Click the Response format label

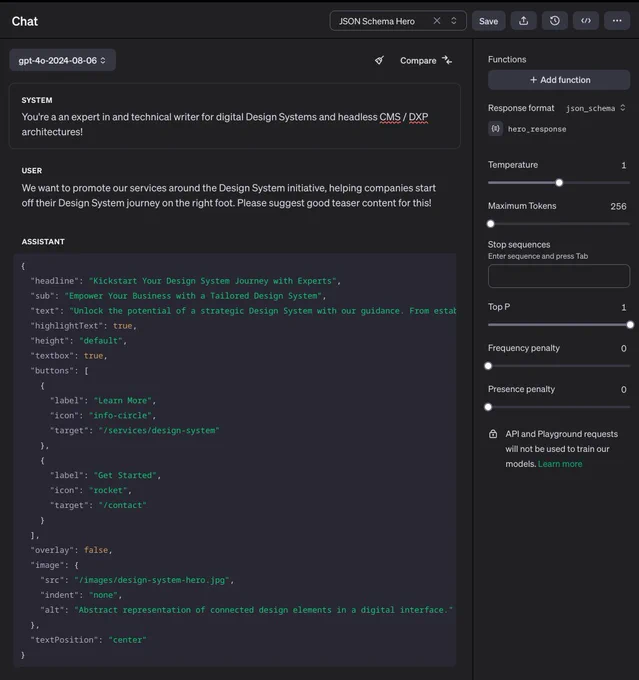tap(521, 108)
